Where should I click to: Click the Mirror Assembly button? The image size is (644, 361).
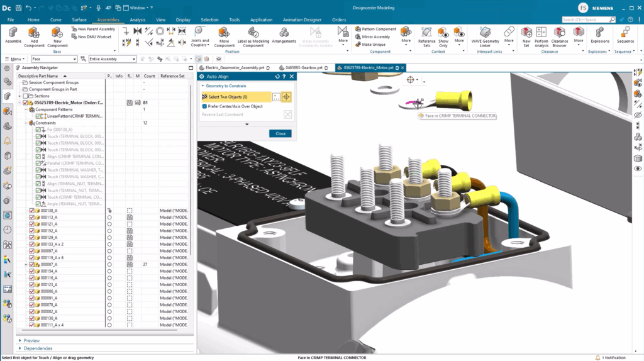[x=375, y=37]
